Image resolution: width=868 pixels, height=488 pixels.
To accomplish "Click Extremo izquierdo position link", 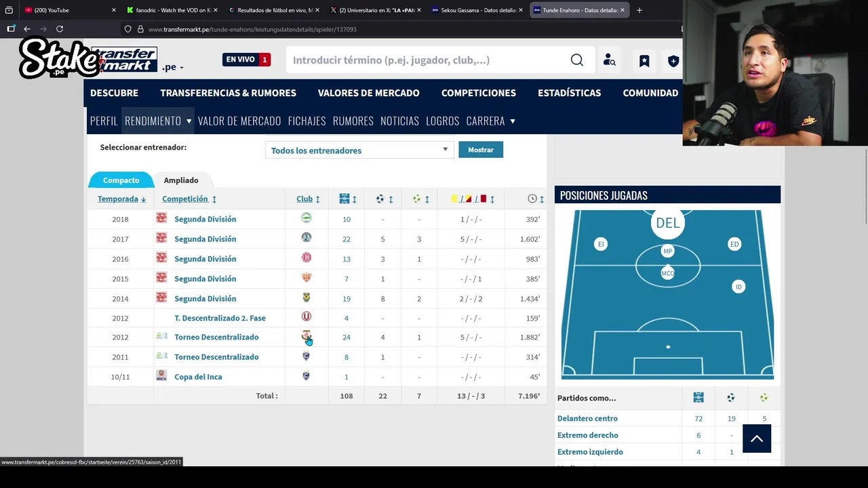I will pos(590,451).
